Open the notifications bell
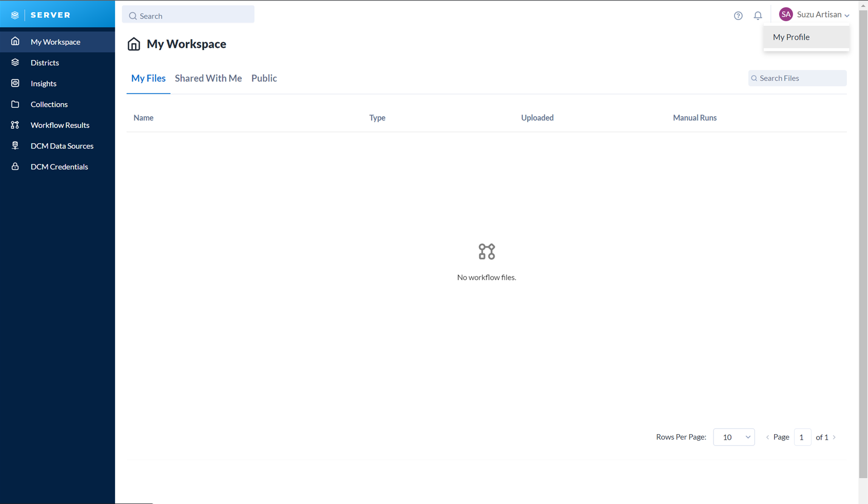 point(758,15)
